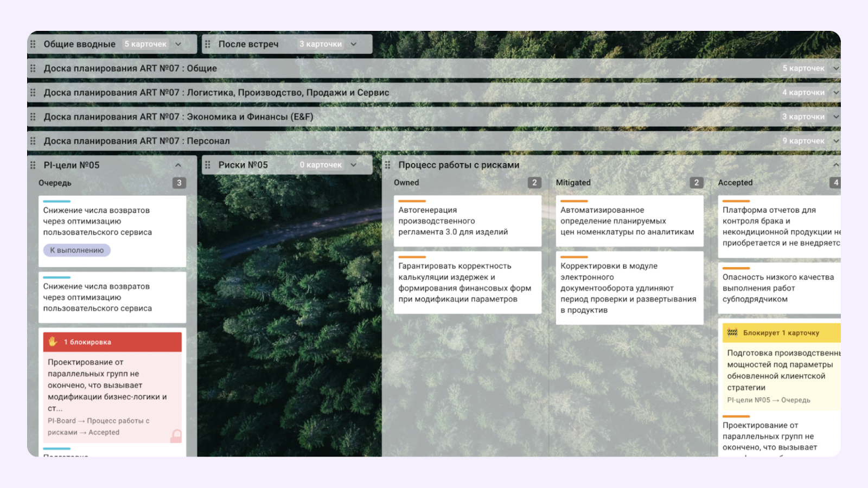The image size is (868, 488).
Task: Click striped icon in yellow Блокирует banner
Action: point(732,332)
